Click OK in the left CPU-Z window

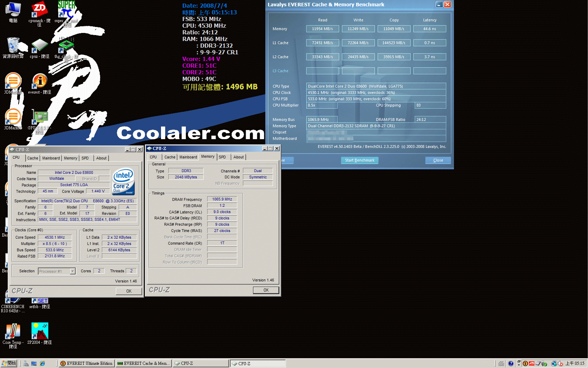pyautogui.click(x=129, y=291)
